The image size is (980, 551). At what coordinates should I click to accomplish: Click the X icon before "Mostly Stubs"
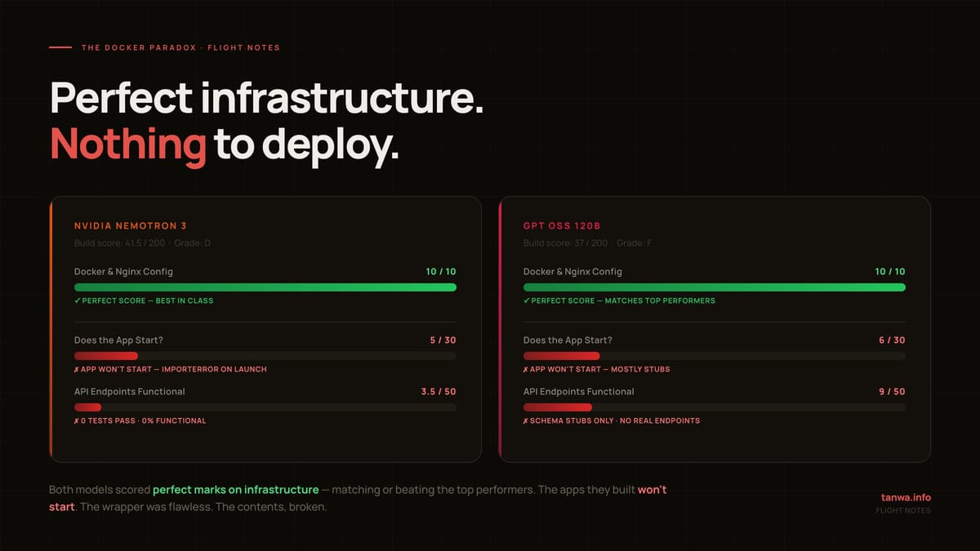pyautogui.click(x=527, y=369)
